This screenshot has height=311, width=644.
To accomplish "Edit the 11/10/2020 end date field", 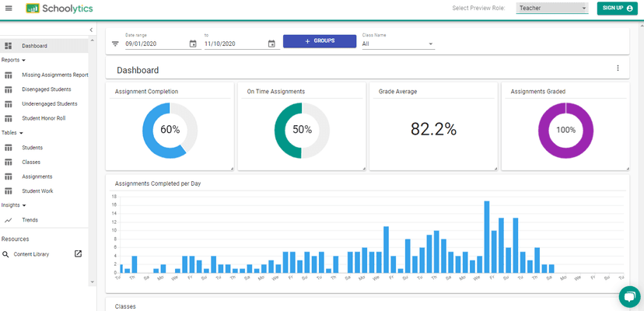I will click(235, 44).
